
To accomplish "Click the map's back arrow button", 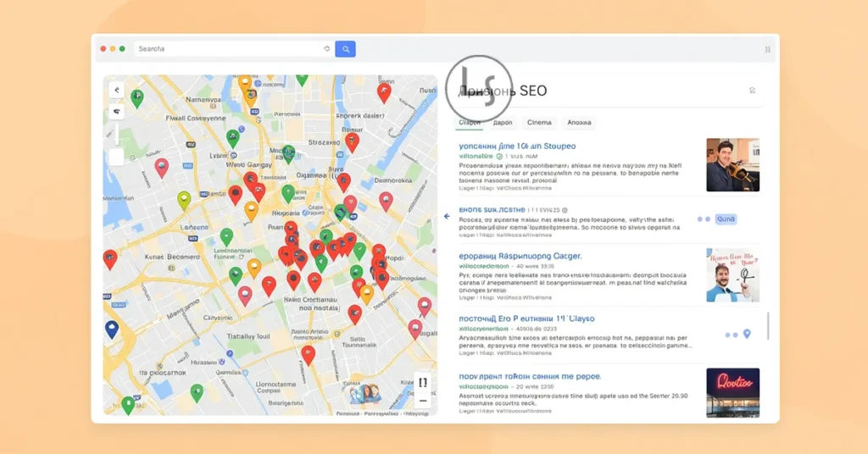I will click(x=116, y=90).
